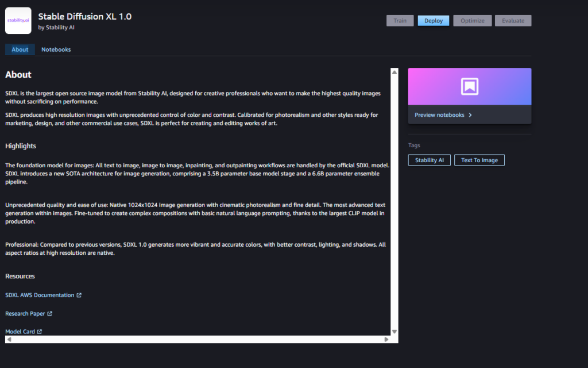Click the Stable Diffusion XL 1.0 title
Viewport: 588px width, 368px height.
(x=85, y=17)
